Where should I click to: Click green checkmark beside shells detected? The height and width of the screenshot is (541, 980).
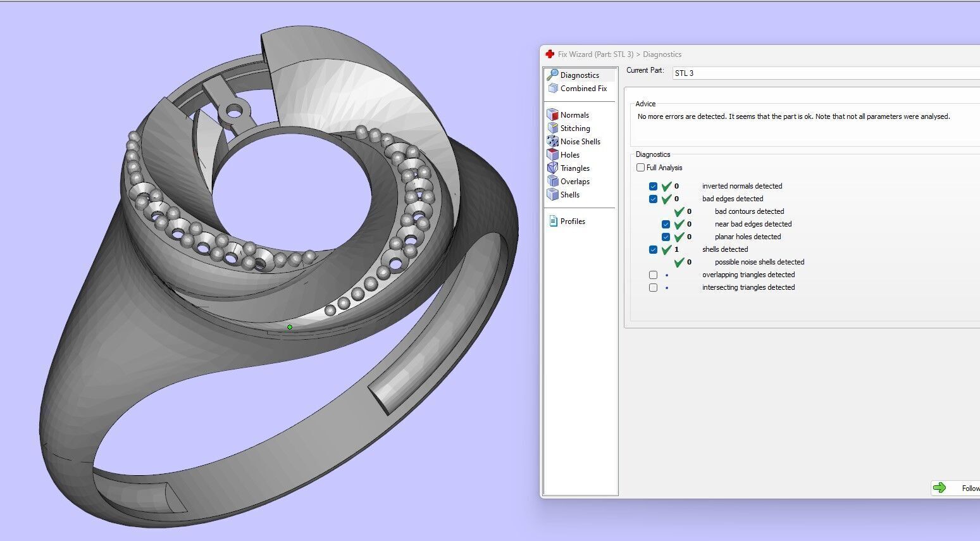[x=666, y=249]
